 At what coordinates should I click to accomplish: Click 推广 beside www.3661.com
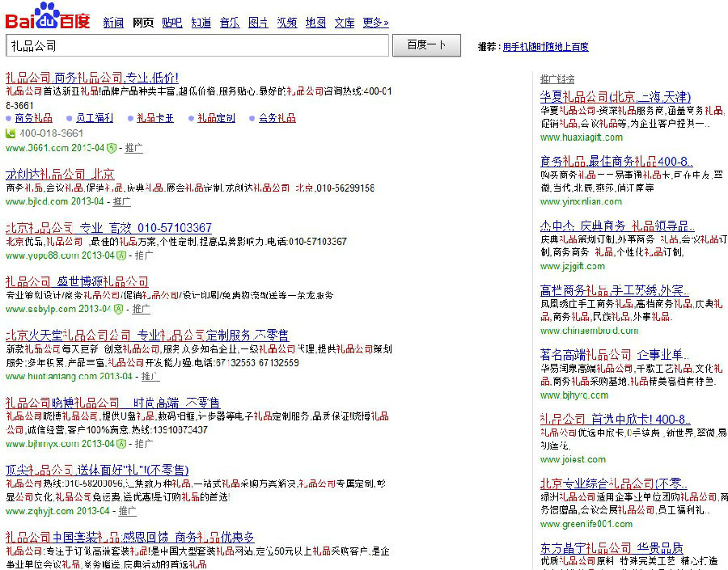tap(133, 148)
